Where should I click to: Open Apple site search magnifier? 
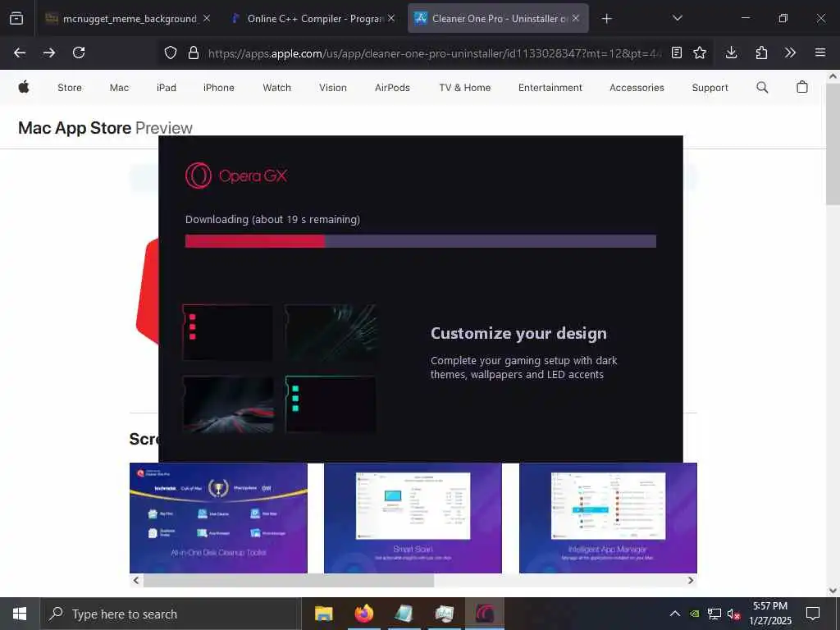click(x=762, y=87)
